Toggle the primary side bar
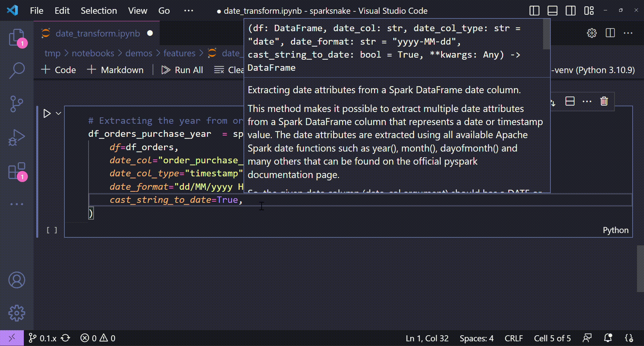Image resolution: width=644 pixels, height=346 pixels. [x=534, y=11]
